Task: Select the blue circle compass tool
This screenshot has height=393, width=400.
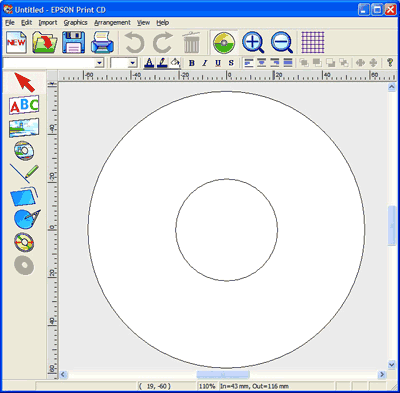Action: point(27,219)
